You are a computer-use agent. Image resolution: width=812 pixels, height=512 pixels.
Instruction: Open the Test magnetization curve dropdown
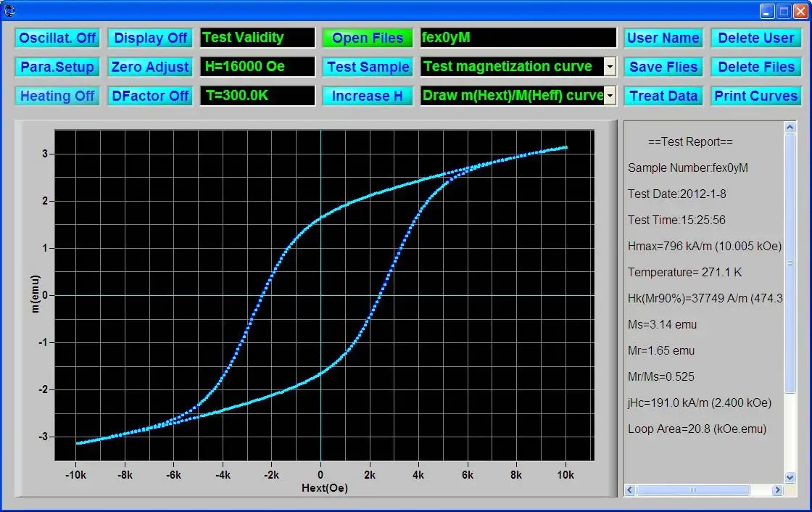610,67
